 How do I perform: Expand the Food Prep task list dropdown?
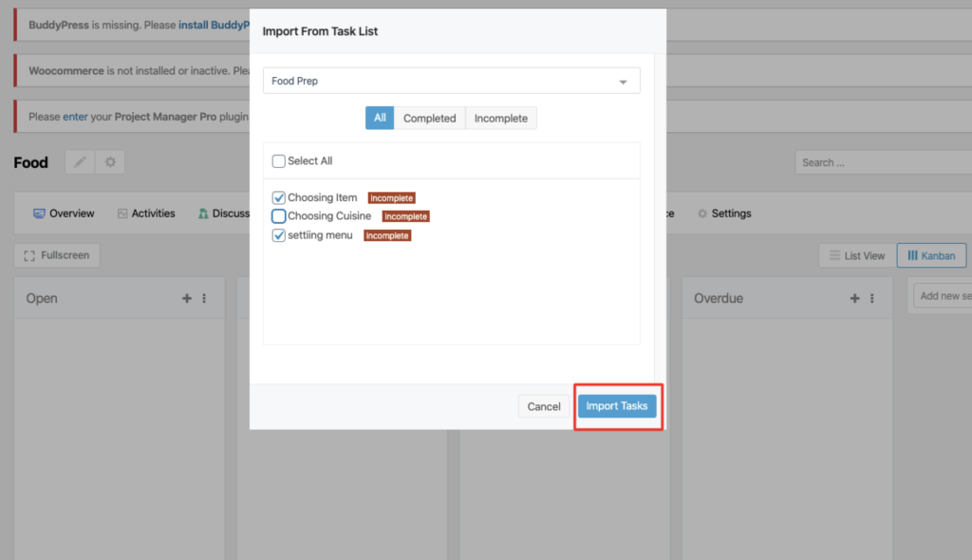451,81
